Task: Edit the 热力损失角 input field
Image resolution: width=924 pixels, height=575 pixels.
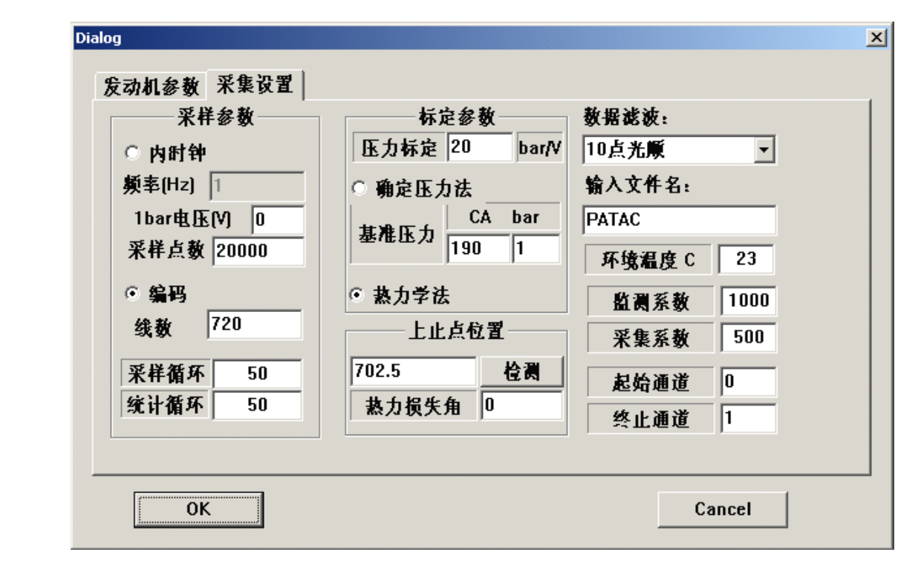Action: [x=521, y=406]
